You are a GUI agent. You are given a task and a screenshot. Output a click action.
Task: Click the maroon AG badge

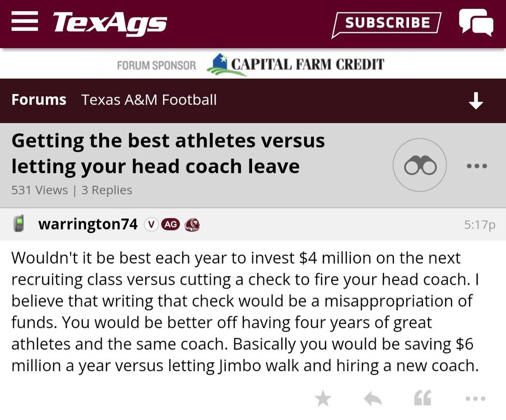click(x=170, y=225)
